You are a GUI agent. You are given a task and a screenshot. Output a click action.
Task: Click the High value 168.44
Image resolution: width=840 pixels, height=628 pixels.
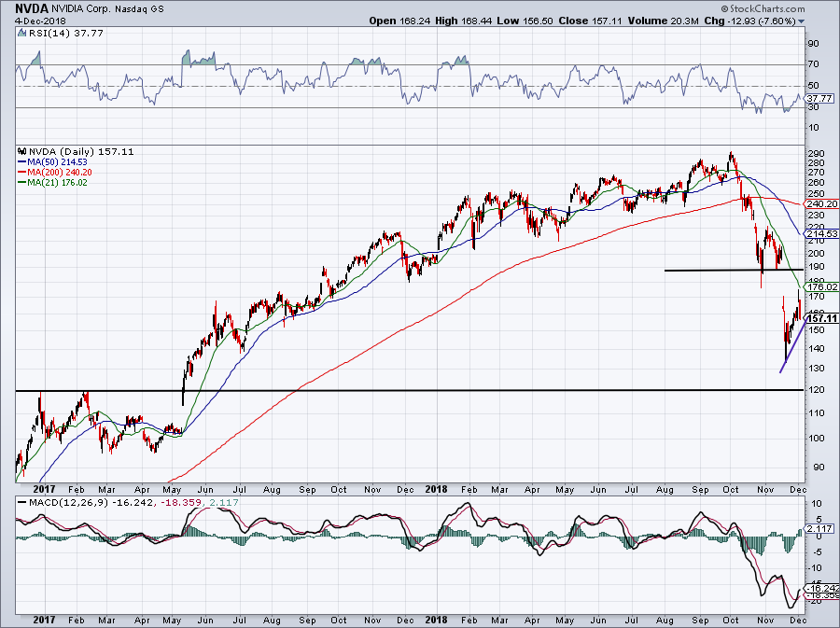click(476, 21)
